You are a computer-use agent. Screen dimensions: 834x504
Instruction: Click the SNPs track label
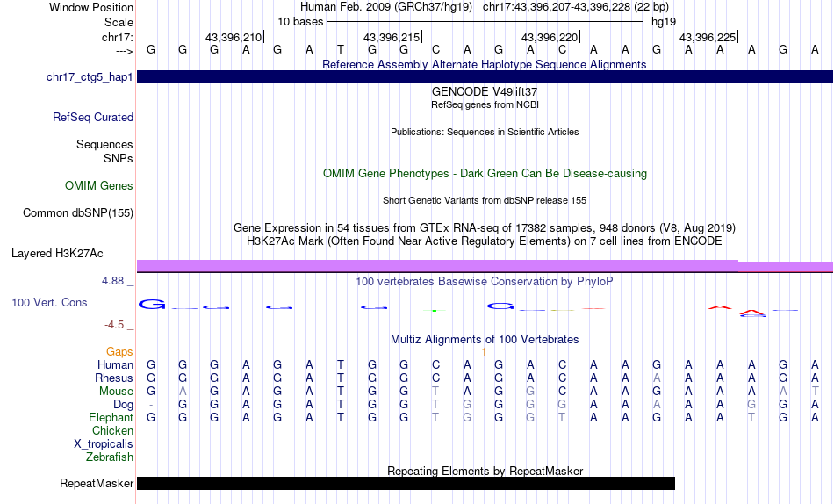coord(119,159)
